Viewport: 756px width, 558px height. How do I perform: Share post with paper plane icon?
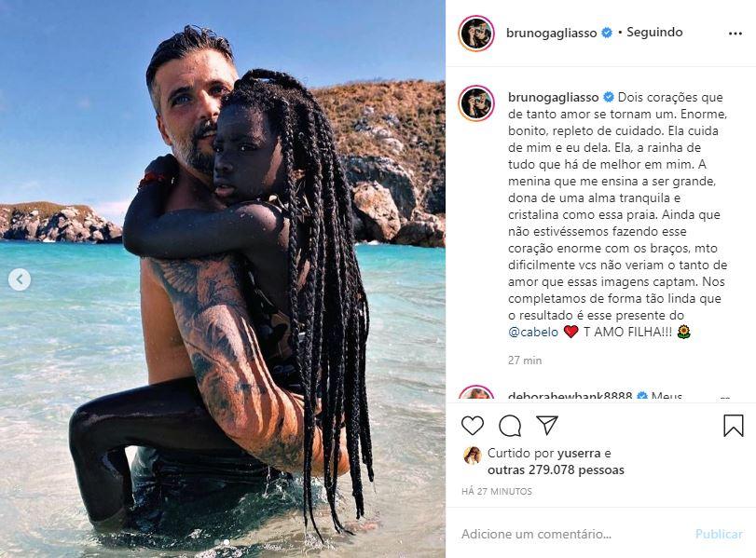click(x=547, y=425)
